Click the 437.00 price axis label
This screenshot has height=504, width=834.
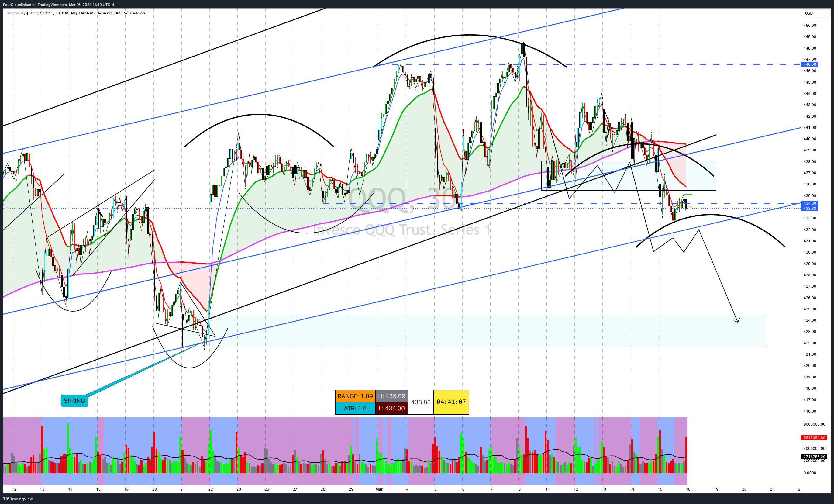click(x=810, y=173)
